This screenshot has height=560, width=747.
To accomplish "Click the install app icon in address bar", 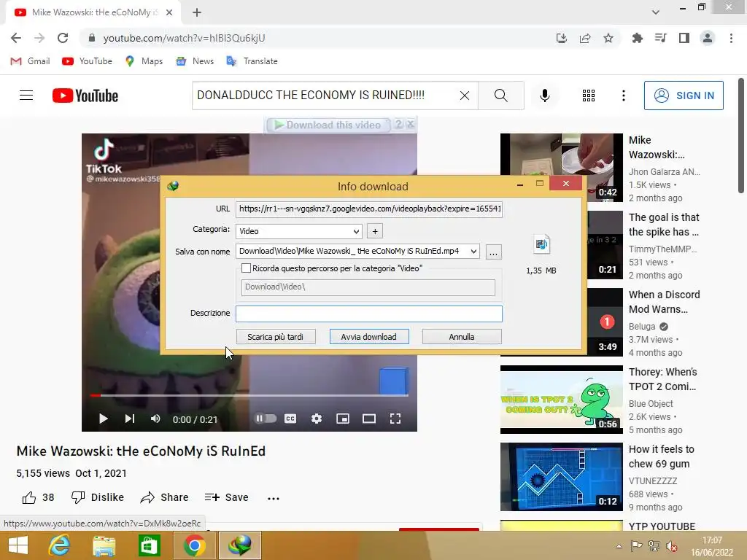I will tap(562, 38).
